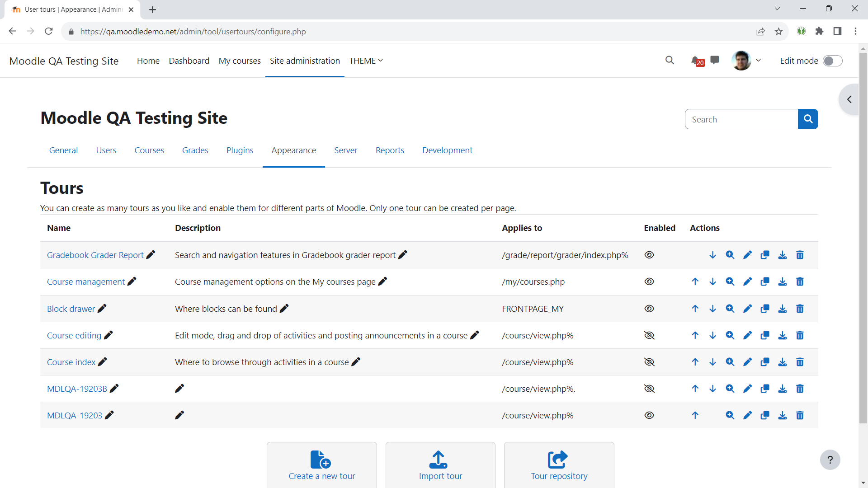Export the MDLQA-19203B tour

(783, 389)
